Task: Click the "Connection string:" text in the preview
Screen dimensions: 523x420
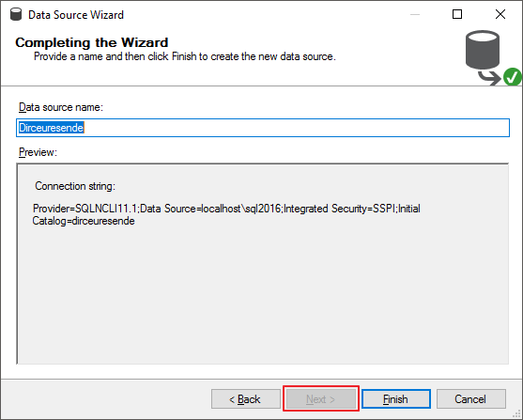Action: 75,186
